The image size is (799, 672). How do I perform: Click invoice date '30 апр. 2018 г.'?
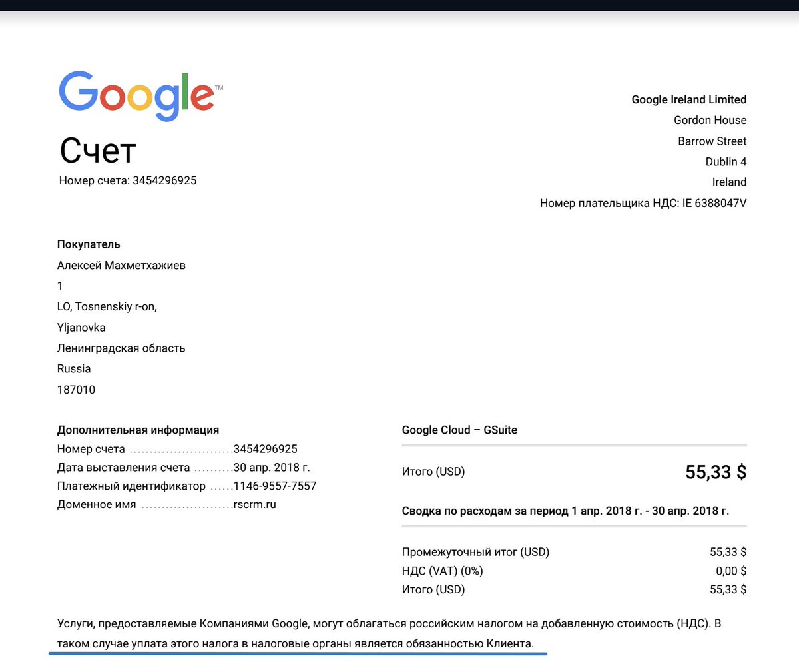point(272,468)
